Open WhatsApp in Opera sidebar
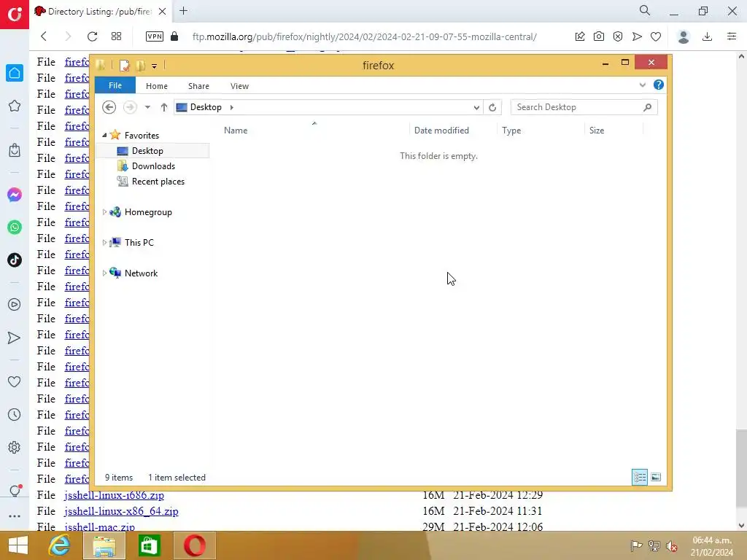Screen dimensions: 747x560 (15, 227)
